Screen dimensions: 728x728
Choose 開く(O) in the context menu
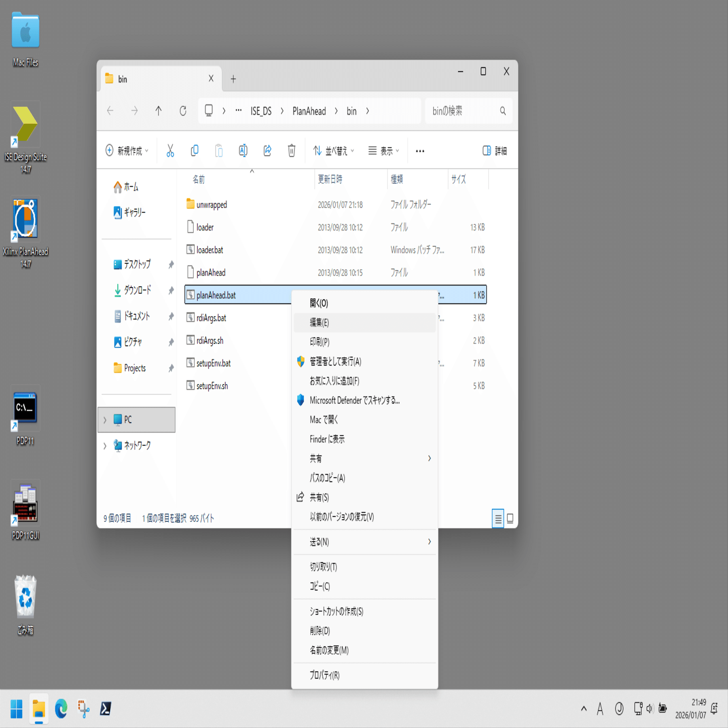(x=365, y=303)
